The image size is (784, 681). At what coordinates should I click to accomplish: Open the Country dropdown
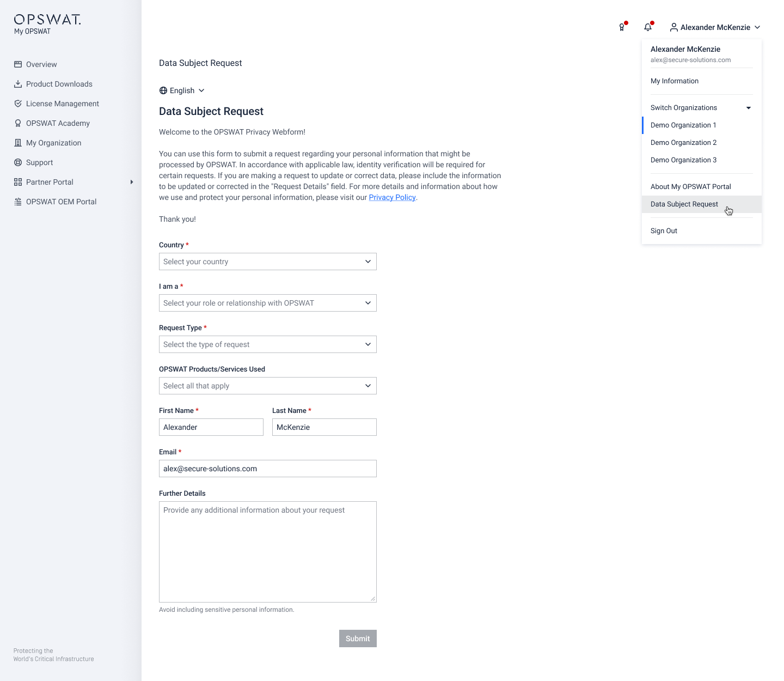coord(268,262)
